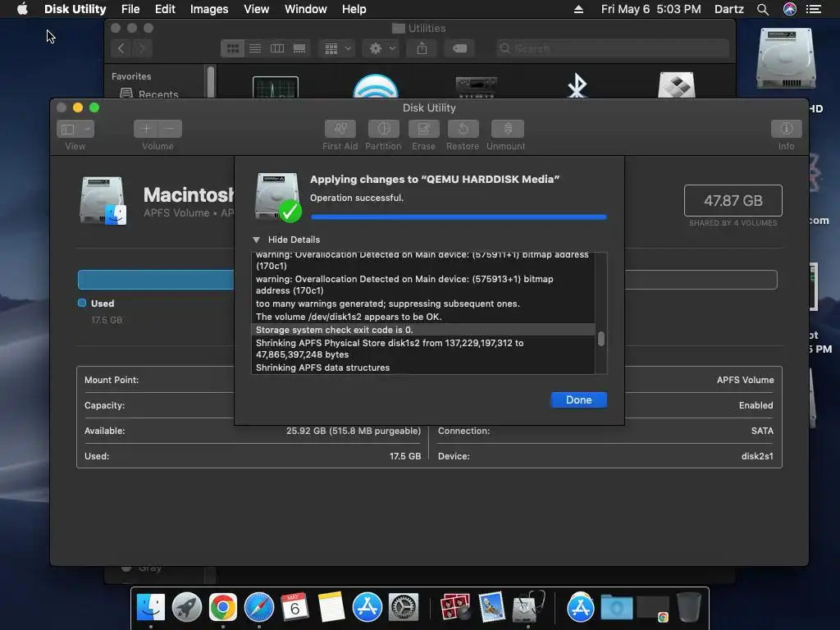The width and height of the screenshot is (840, 630).
Task: Open the View menu in menu bar
Action: tap(256, 9)
